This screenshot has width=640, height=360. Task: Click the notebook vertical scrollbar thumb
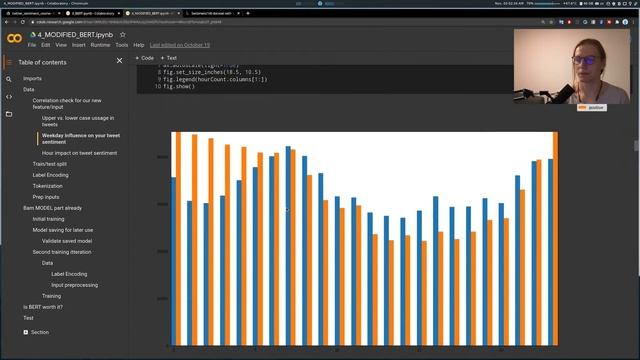click(x=636, y=146)
